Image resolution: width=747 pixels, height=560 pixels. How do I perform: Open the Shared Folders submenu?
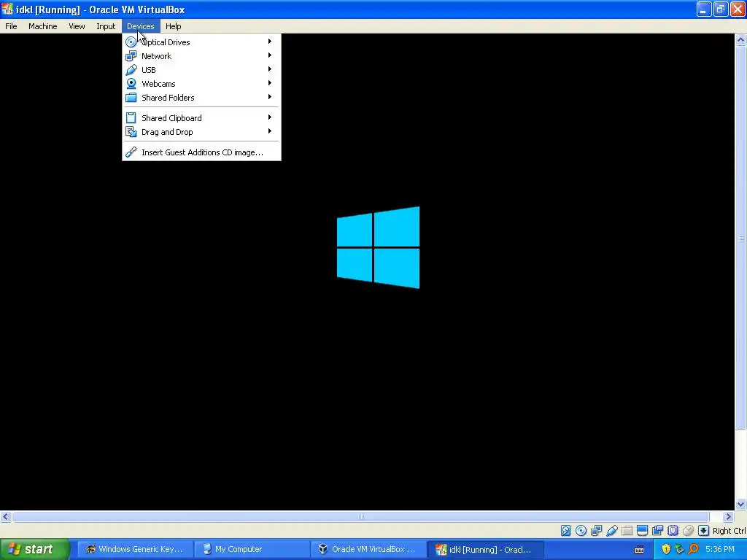click(201, 97)
